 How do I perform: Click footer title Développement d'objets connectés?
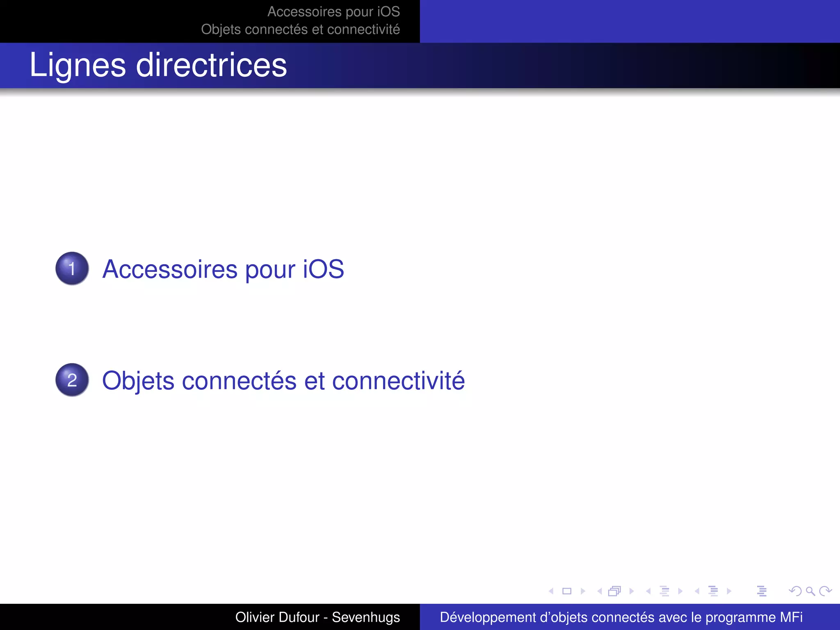point(621,617)
